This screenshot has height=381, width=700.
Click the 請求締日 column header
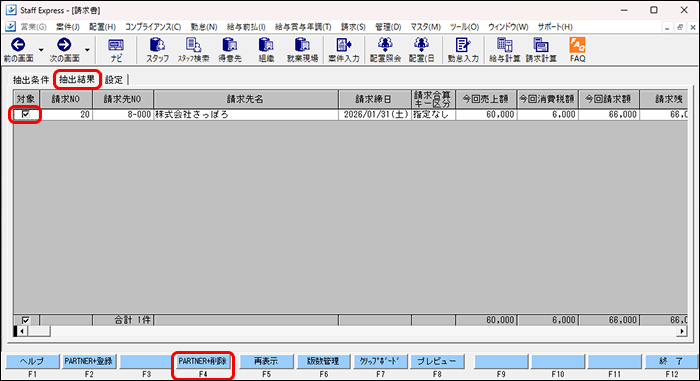click(375, 99)
